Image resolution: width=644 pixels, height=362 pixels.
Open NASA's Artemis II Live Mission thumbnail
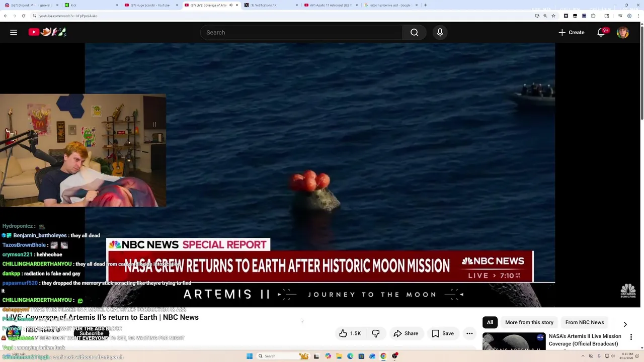pos(514,341)
